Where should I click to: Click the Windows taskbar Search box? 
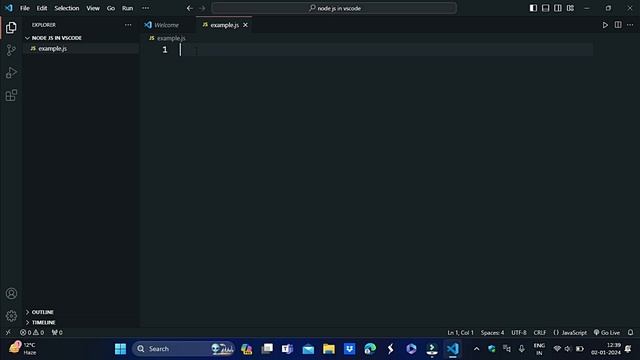183,349
